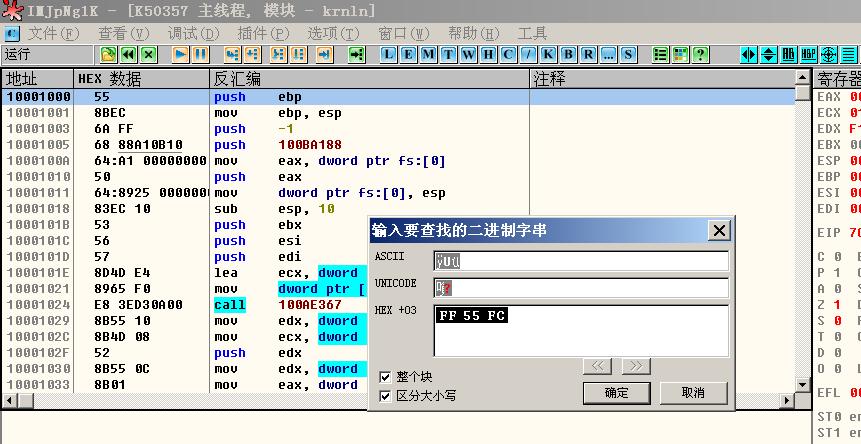The width and height of the screenshot is (861, 444).
Task: Open Patches window with / button
Action: (528, 54)
